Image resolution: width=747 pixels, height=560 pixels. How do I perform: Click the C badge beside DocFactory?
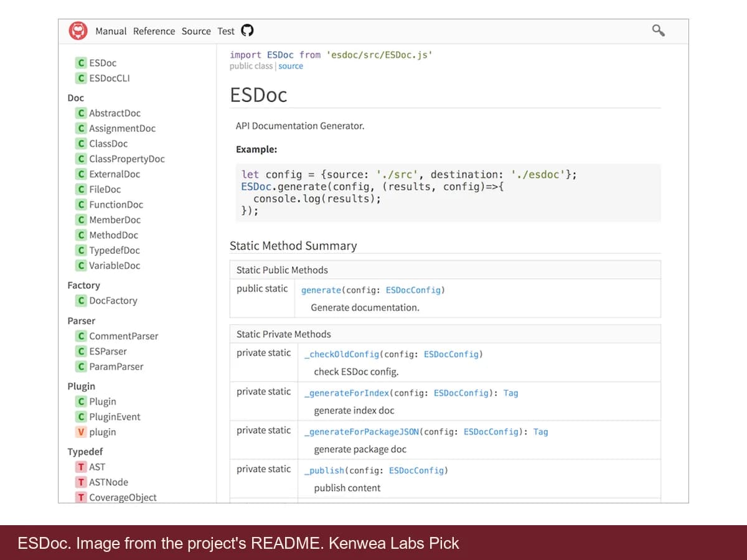click(x=81, y=301)
